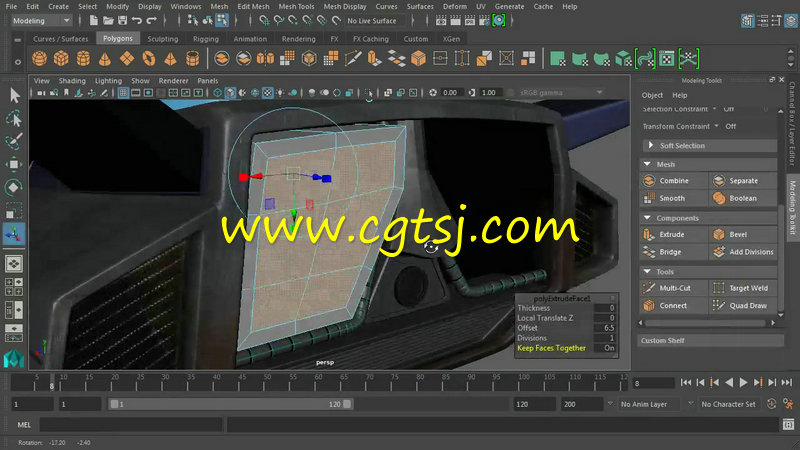Screen dimensions: 800x450
Task: Activate the Select tool arrow
Action: pyautogui.click(x=14, y=95)
